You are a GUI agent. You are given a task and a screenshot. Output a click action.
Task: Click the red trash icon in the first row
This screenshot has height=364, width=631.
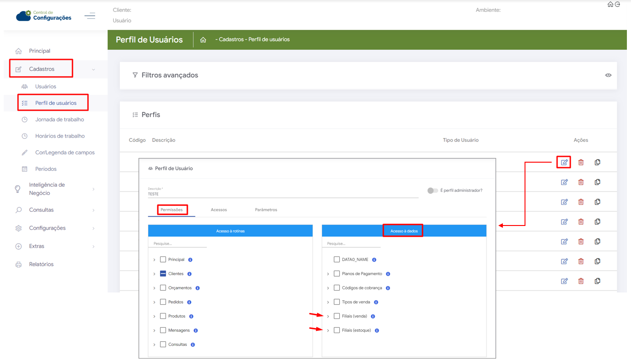(x=581, y=162)
